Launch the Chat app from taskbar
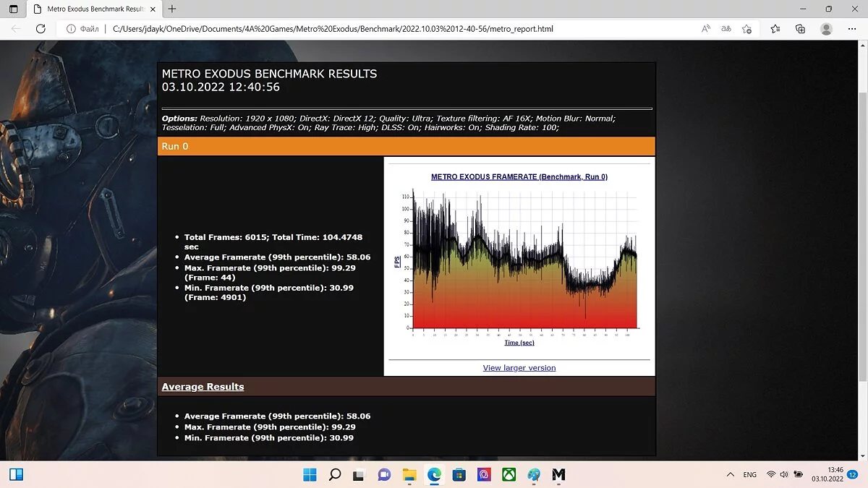 [384, 475]
